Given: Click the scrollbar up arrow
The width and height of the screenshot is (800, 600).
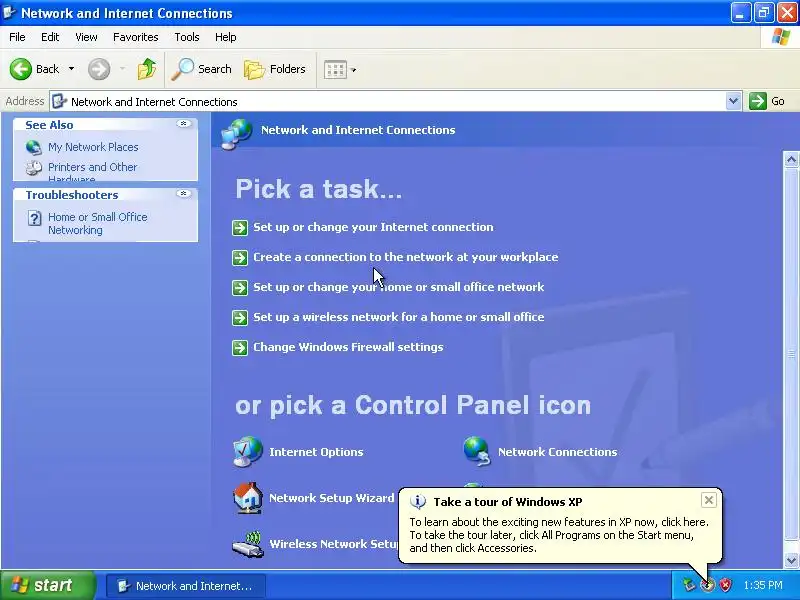Looking at the screenshot, I should tap(791, 160).
